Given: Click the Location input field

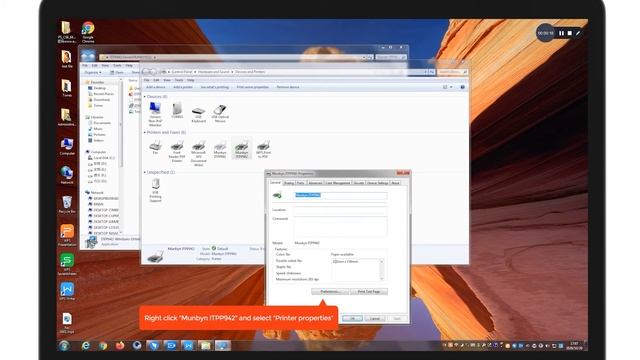Looking at the screenshot, I should coord(340,210).
